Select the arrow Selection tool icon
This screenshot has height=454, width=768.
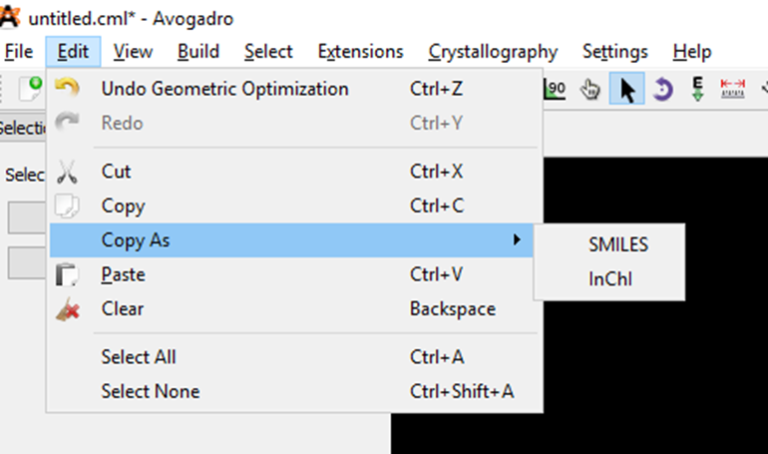[626, 89]
